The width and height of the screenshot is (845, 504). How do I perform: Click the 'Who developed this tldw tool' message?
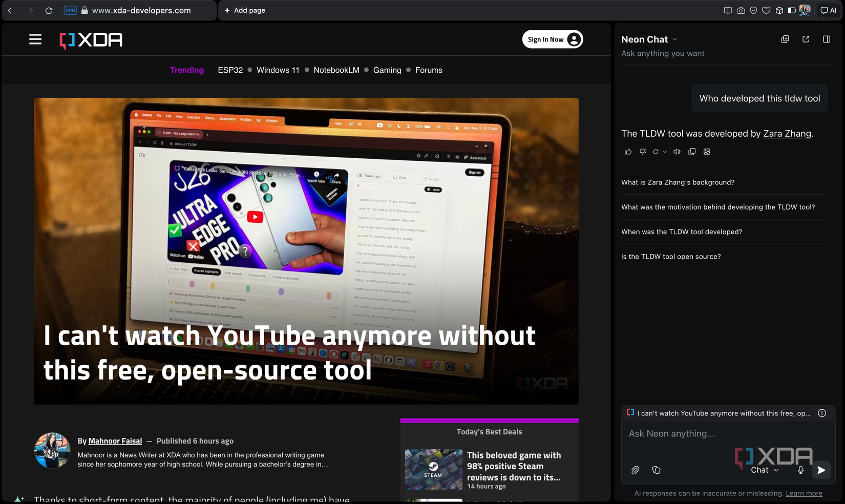[x=759, y=98]
